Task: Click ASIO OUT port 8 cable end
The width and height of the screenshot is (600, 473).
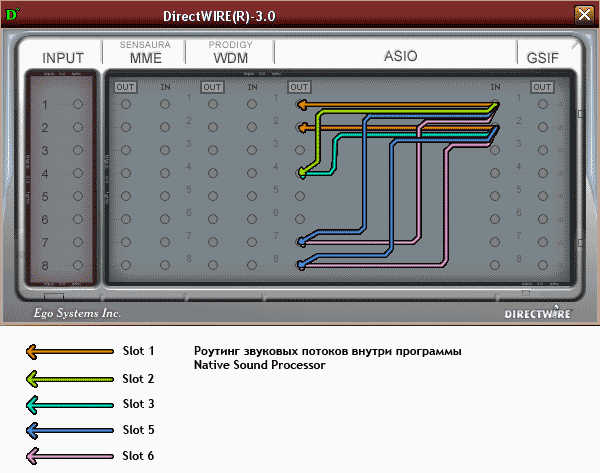Action: click(301, 265)
